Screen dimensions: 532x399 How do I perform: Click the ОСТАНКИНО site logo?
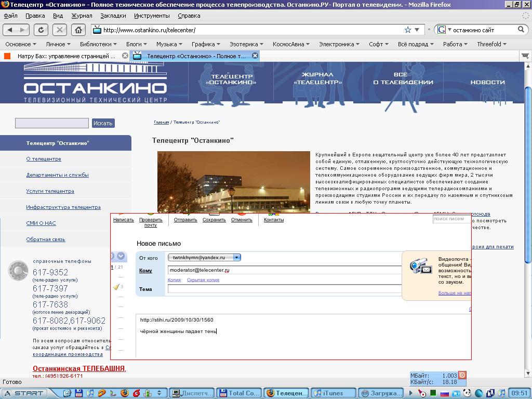click(96, 83)
